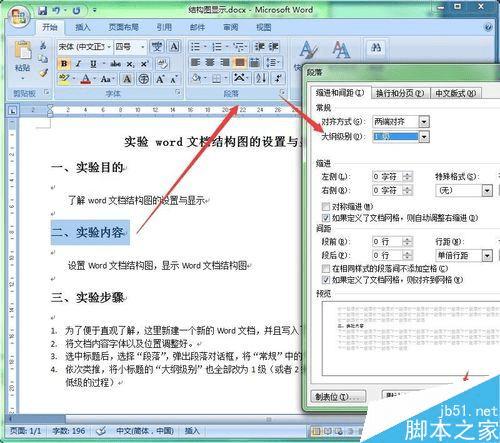This screenshot has width=500, height=443.
Task: Click the spelling check status icon
Action: 101,431
